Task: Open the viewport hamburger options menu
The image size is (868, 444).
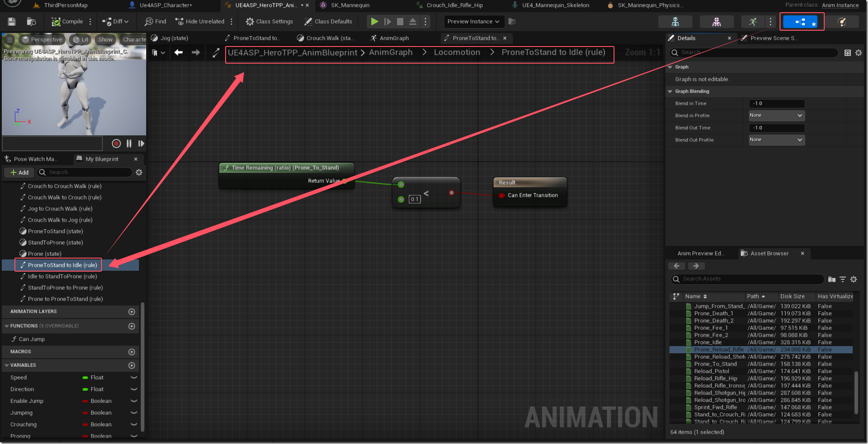Action: click(x=9, y=40)
